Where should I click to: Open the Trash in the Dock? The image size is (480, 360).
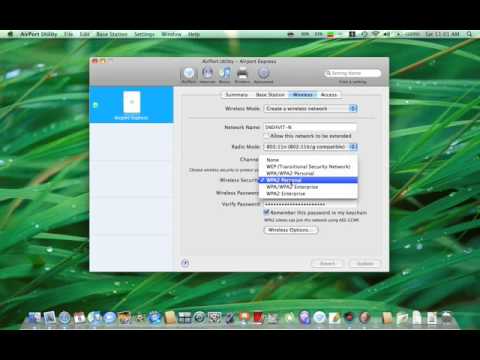447,318
